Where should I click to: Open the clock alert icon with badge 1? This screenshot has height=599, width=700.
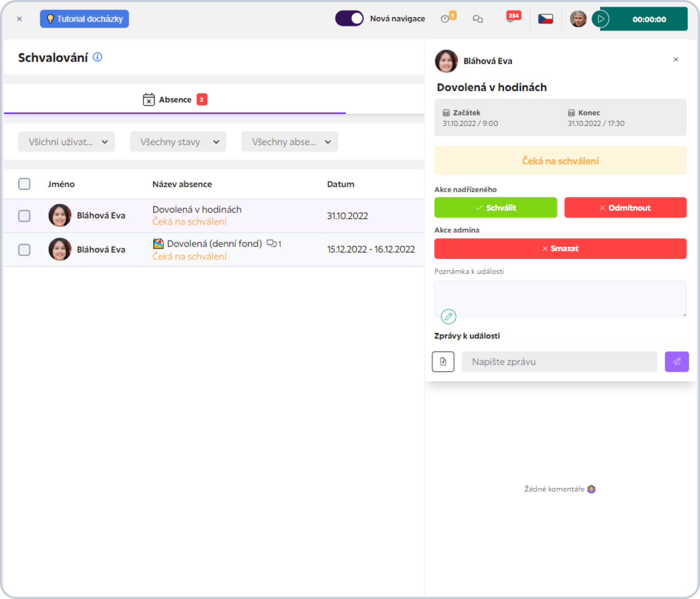[x=448, y=18]
